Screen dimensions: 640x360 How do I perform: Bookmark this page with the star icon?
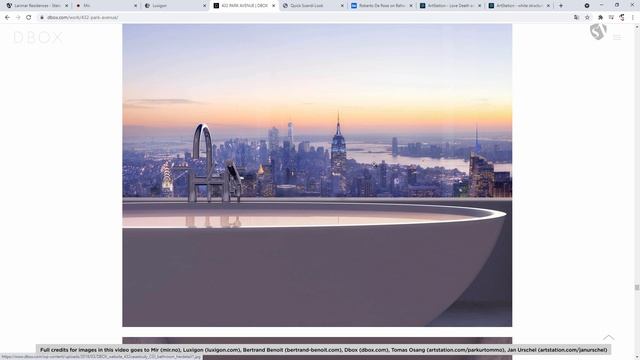[x=587, y=18]
